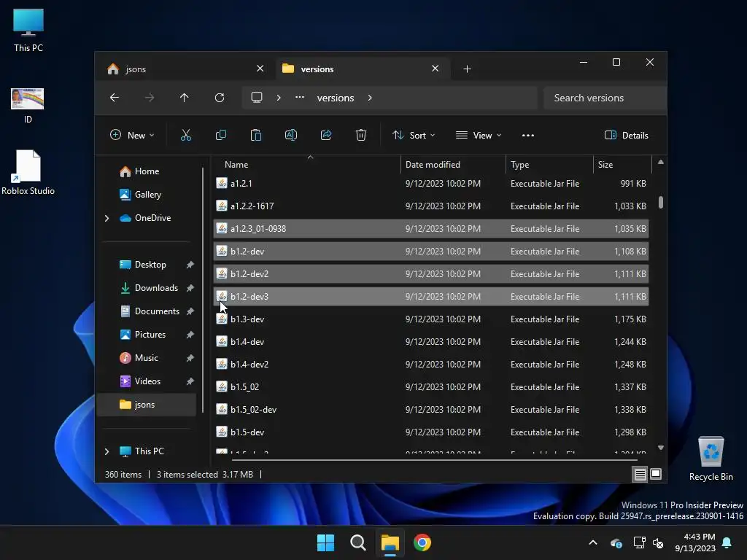Viewport: 747px width, 560px height.
Task: Sort by the Type column header
Action: coord(549,165)
